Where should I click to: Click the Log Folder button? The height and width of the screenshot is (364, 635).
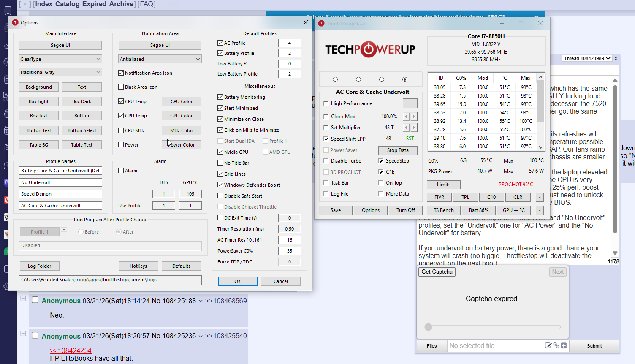39,266
